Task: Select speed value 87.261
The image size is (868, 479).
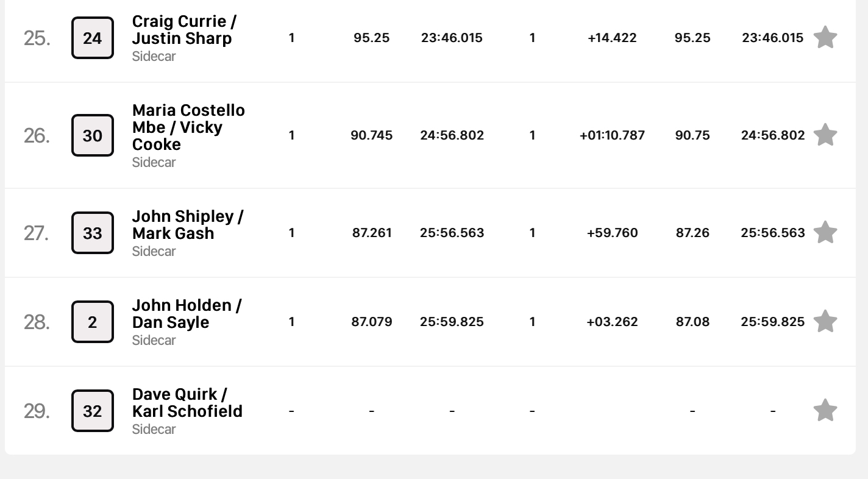Action: 372,233
